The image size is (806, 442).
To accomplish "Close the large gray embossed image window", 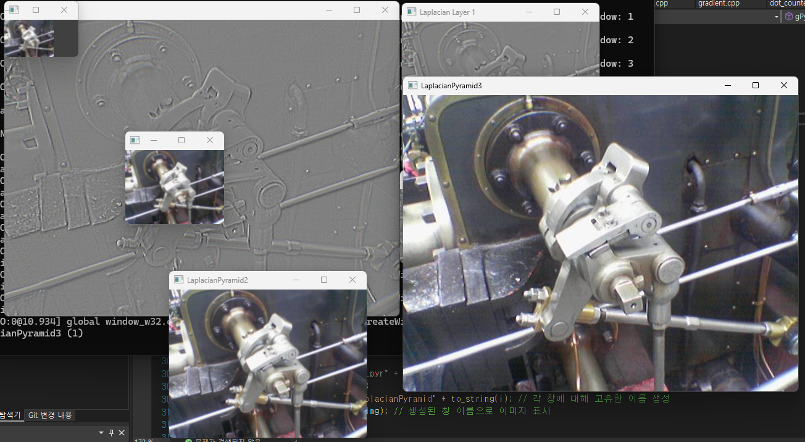I will tap(385, 10).
